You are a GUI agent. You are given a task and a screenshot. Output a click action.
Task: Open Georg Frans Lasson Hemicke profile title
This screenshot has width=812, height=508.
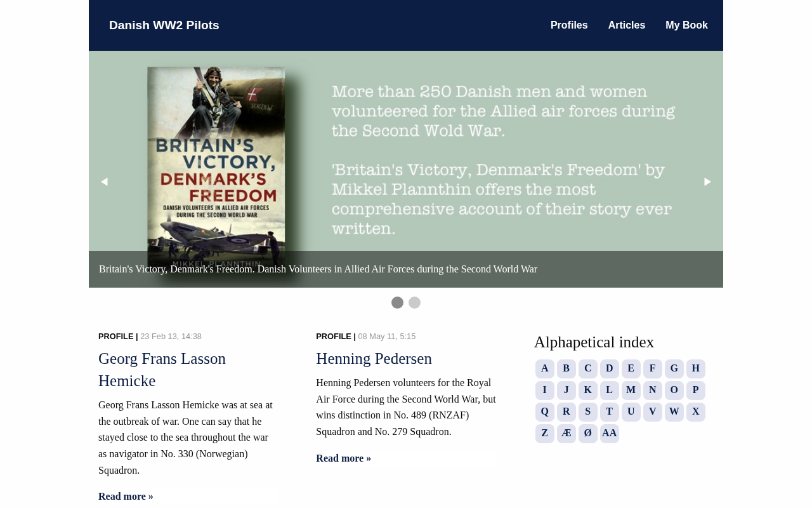(162, 370)
